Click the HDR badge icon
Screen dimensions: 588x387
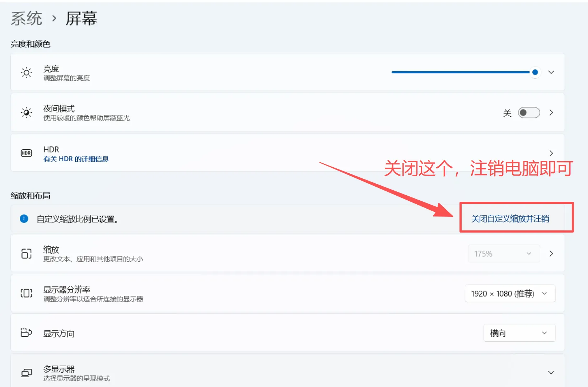point(26,153)
